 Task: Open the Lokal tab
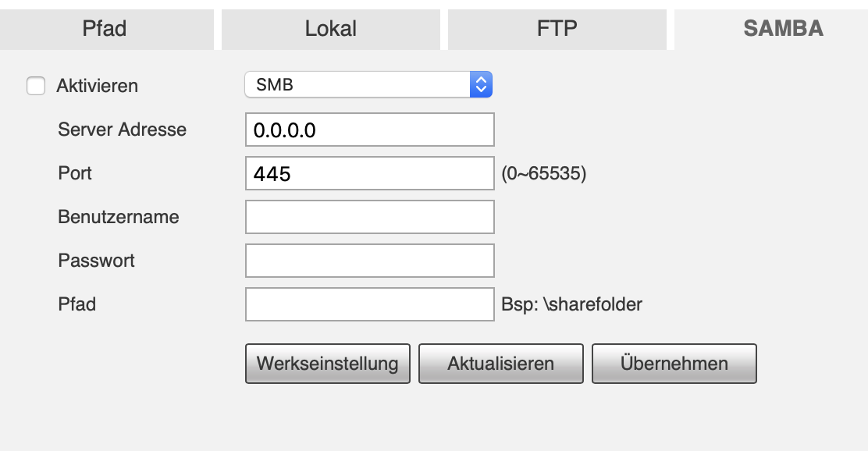330,29
